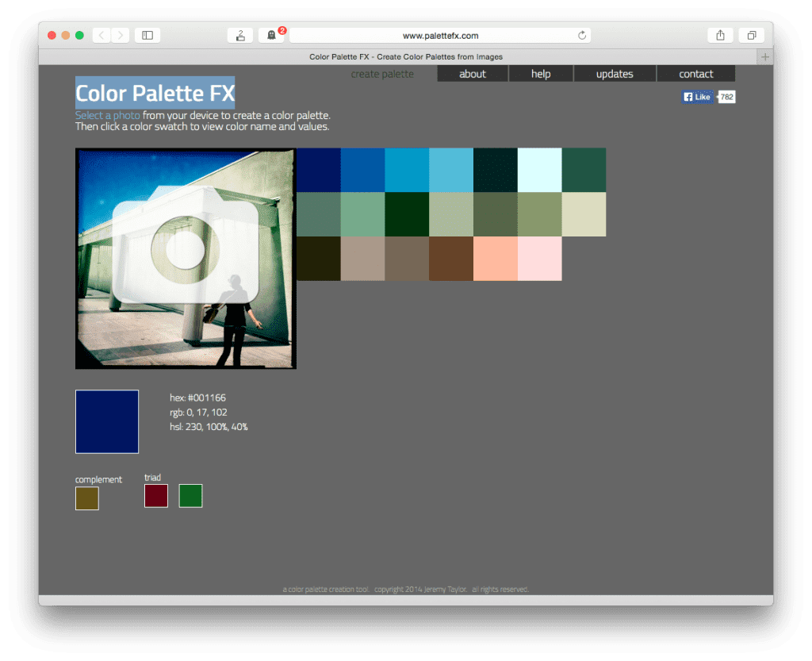Click the dark red triad swatch

click(x=156, y=496)
